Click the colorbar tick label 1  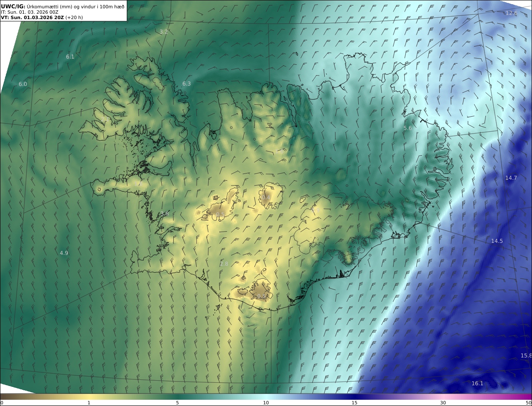(x=89, y=403)
